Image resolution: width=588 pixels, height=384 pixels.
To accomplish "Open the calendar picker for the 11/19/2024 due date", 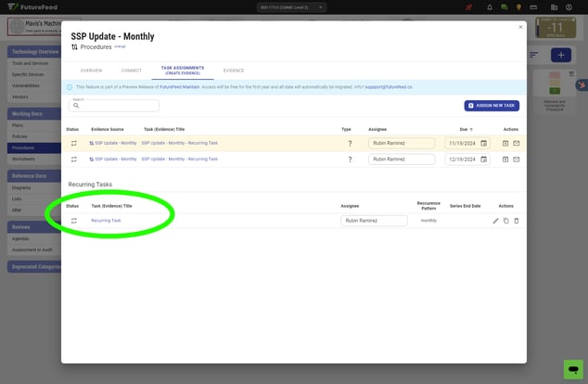I will pyautogui.click(x=483, y=144).
